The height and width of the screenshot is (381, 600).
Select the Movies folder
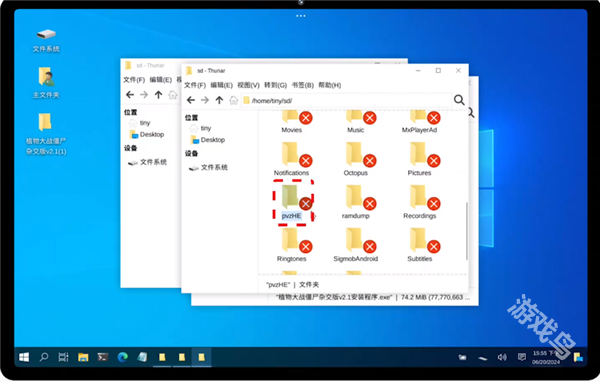(292, 122)
